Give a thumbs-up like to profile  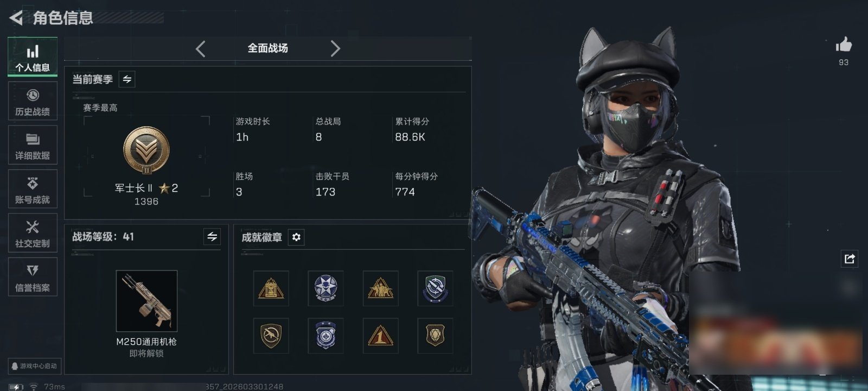(x=844, y=45)
